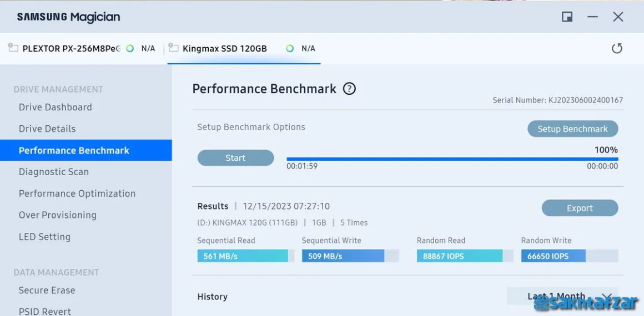Minimize the Samsung Magician window
Image resolution: width=644 pixels, height=316 pixels.
[593, 17]
